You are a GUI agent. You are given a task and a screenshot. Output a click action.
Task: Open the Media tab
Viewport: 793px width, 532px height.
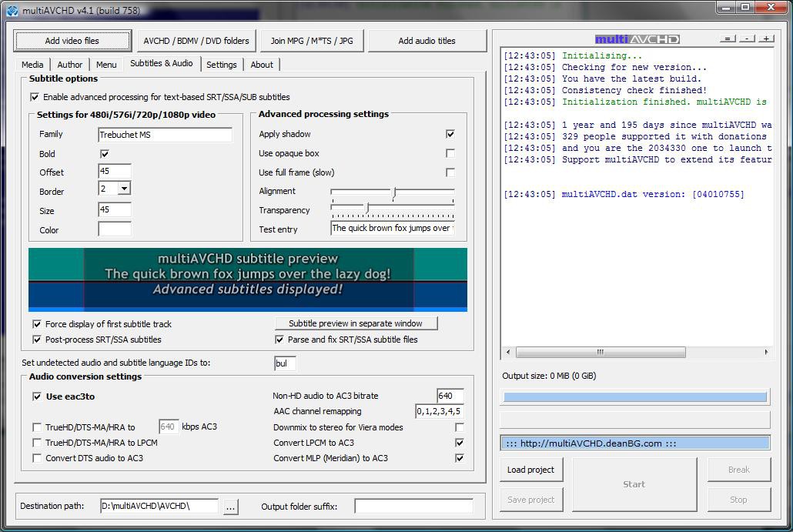(32, 65)
